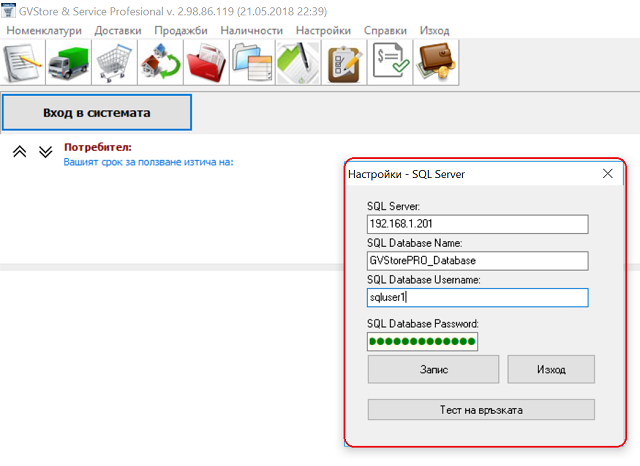Click the Настройки - SQL Server title

(x=407, y=174)
